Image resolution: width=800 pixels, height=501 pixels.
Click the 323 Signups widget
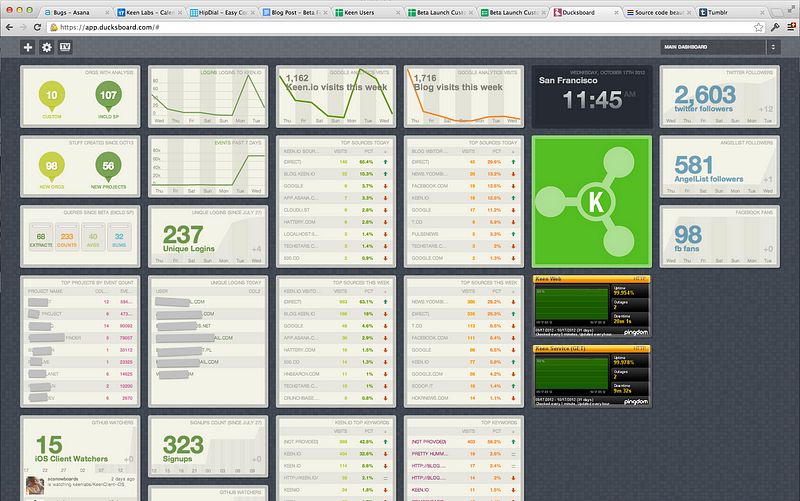pos(208,446)
